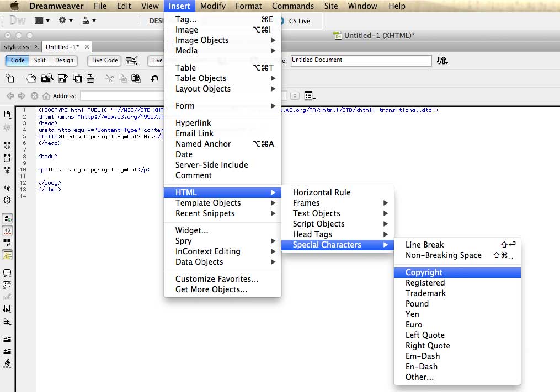
Task: Click the Format Source Code icon
Action: coord(7,364)
